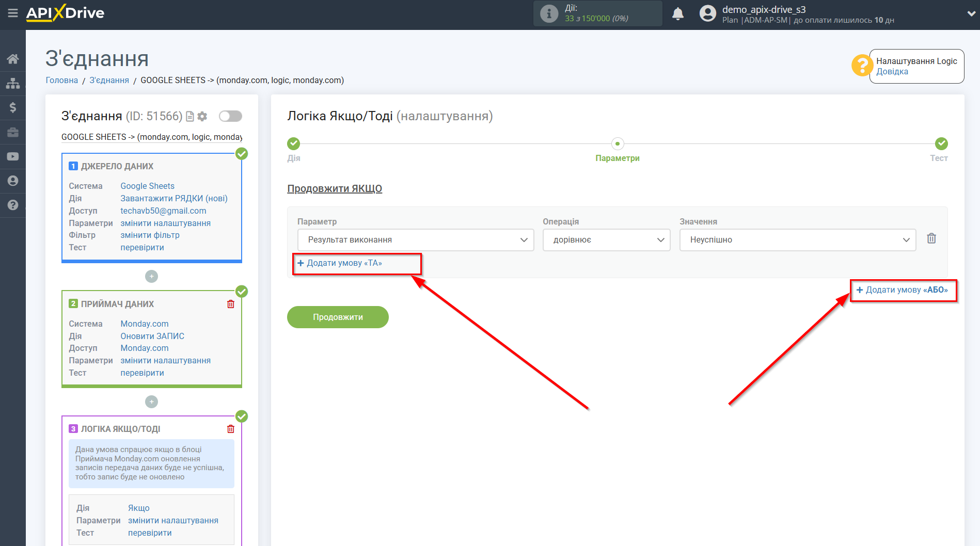Click source перевірити test link
The height and width of the screenshot is (546, 980).
143,247
